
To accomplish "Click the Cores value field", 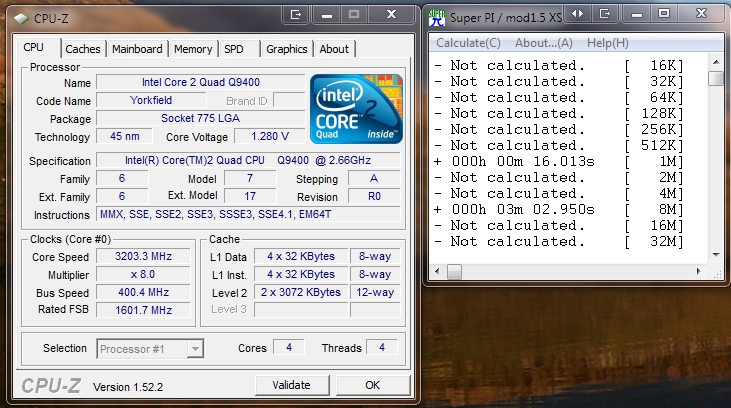I will coord(289,347).
